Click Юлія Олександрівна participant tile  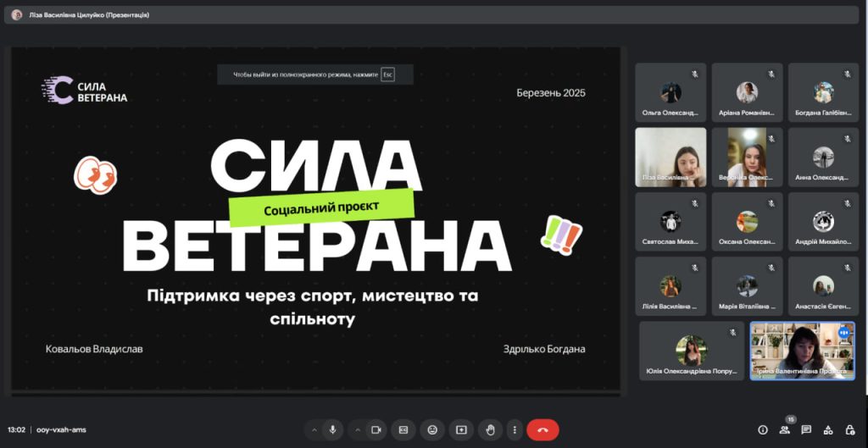692,350
